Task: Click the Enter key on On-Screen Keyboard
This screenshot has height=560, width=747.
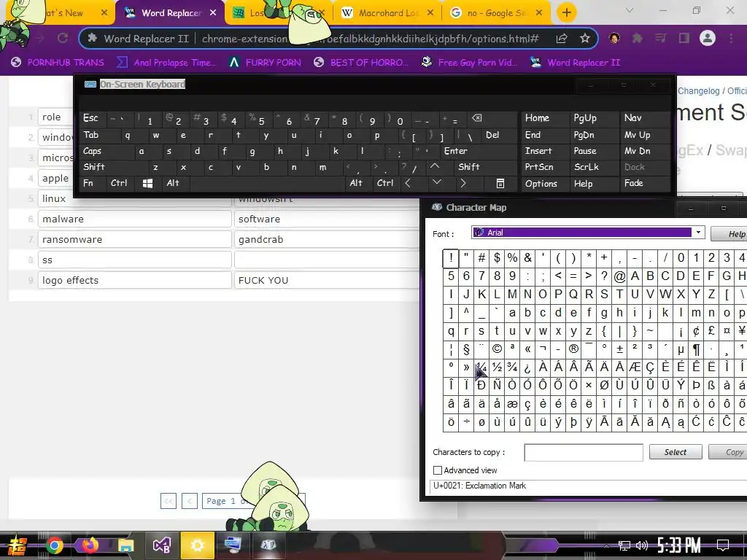Action: coord(476,151)
